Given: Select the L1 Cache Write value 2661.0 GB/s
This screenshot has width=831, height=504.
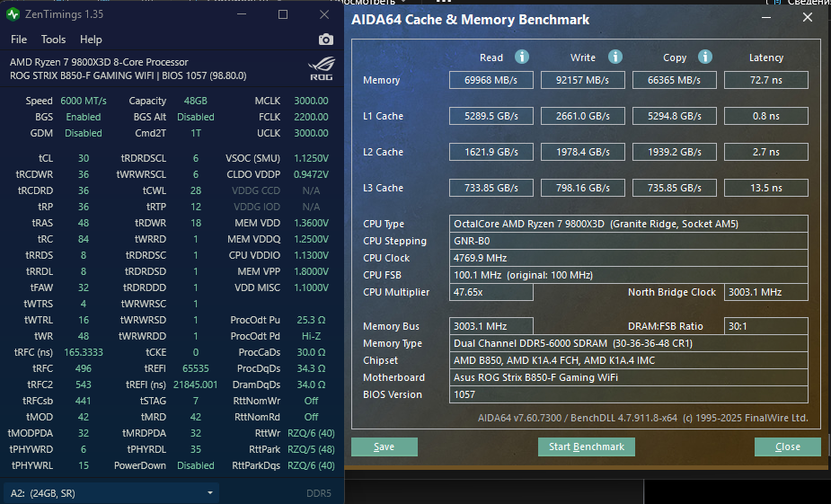Looking at the screenshot, I should click(583, 116).
